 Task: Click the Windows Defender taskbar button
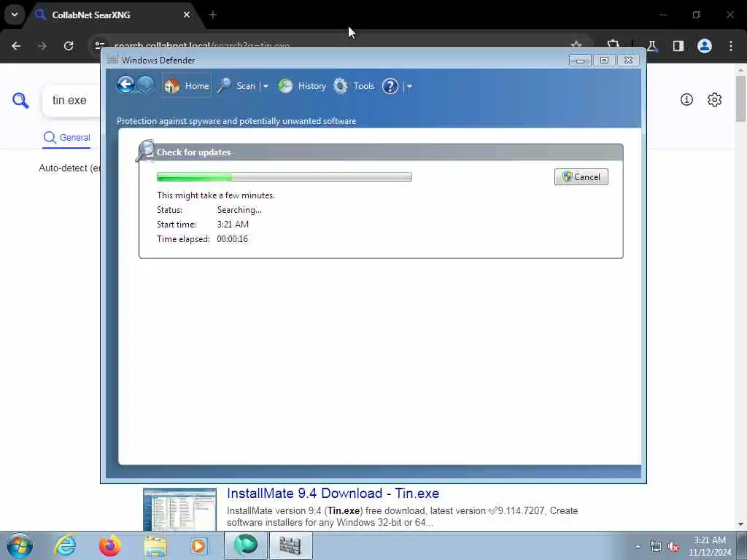coord(290,545)
